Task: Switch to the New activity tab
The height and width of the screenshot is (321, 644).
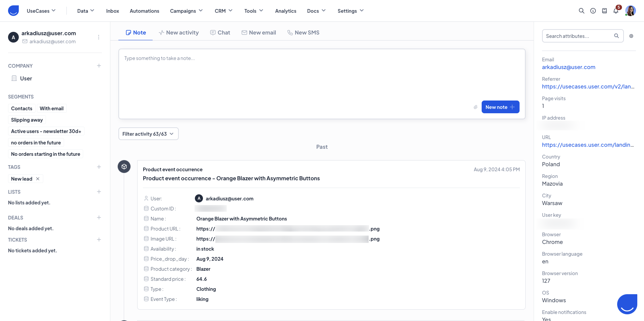Action: click(x=179, y=33)
